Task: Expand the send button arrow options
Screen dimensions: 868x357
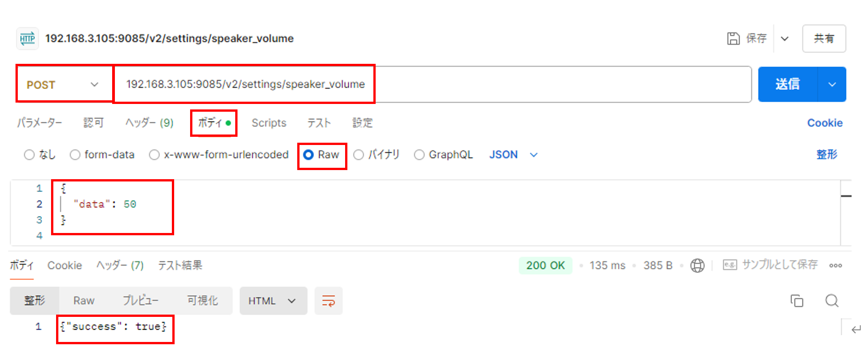Action: coord(832,84)
